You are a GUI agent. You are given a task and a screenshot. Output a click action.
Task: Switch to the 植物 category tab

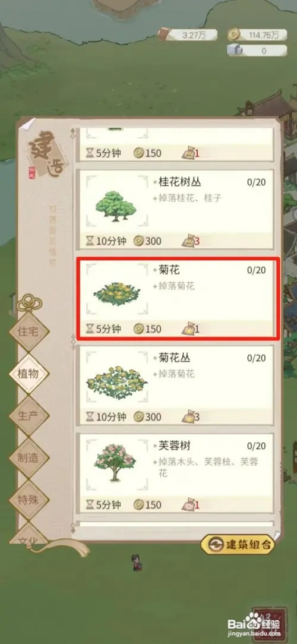point(29,374)
